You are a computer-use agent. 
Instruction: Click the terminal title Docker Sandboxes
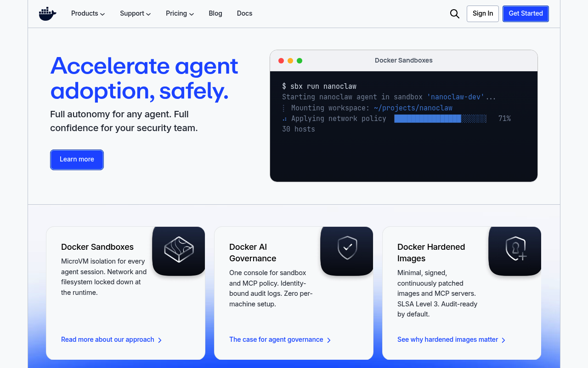click(404, 60)
